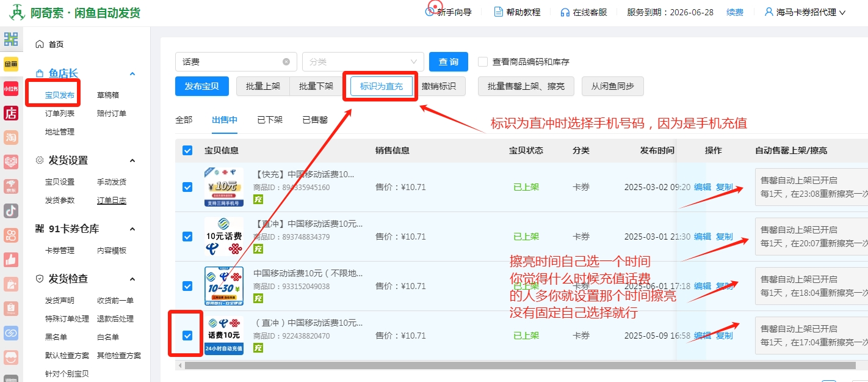Collapse the 91卡券仓库 section chevron
The width and height of the screenshot is (868, 382).
click(x=132, y=229)
